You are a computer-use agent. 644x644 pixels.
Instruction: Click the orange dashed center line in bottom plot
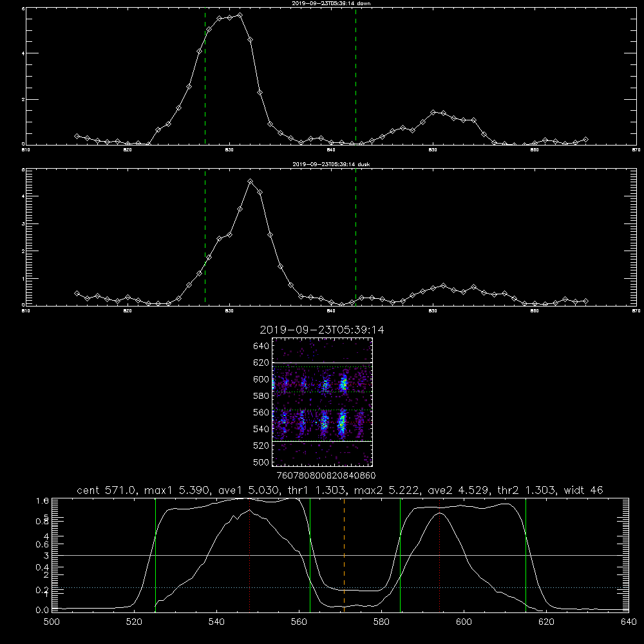344,555
